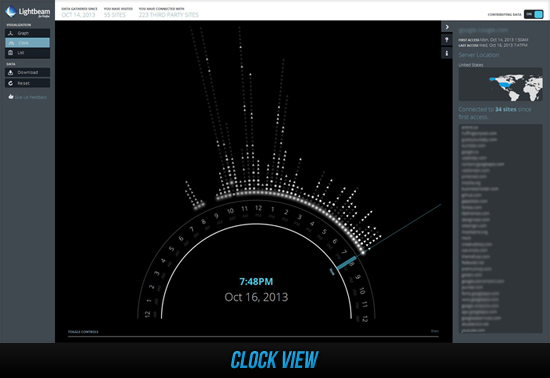Expand the Toggle Controls bar
This screenshot has width=550, height=378.
pos(83,332)
